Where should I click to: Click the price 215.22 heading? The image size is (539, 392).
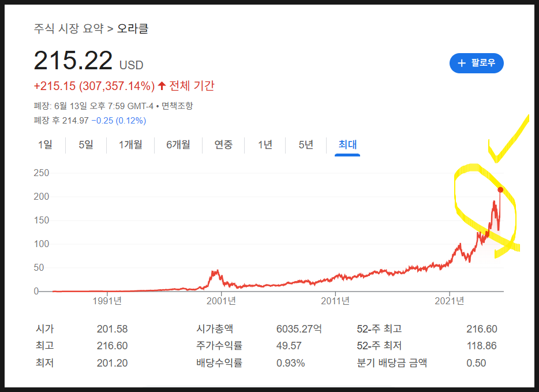point(73,61)
